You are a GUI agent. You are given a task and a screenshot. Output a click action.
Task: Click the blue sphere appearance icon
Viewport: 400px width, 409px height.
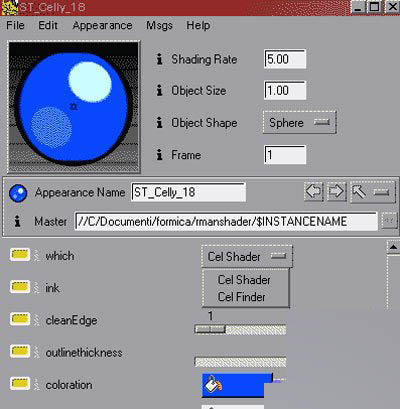tap(18, 193)
